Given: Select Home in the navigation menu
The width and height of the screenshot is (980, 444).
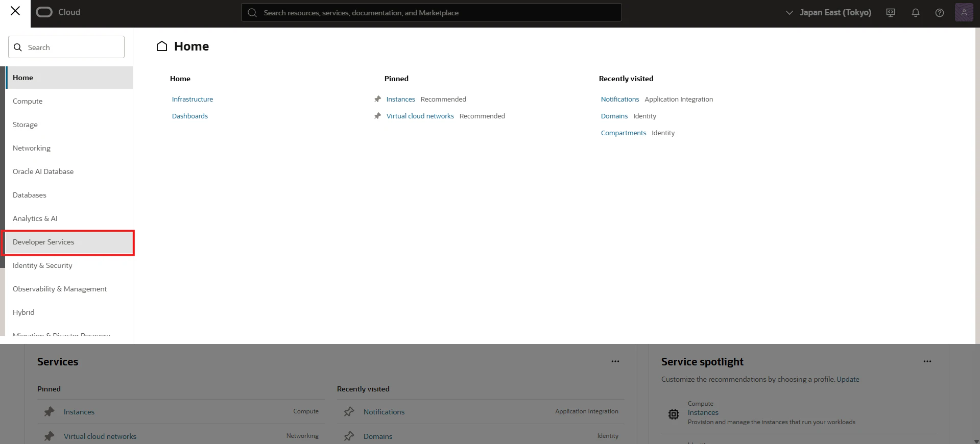Looking at the screenshot, I should [69, 78].
